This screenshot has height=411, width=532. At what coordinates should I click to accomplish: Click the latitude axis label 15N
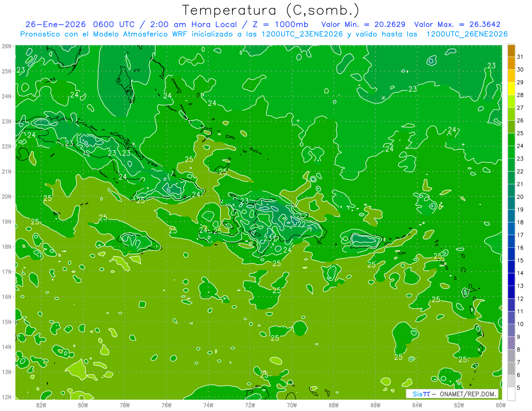click(7, 321)
